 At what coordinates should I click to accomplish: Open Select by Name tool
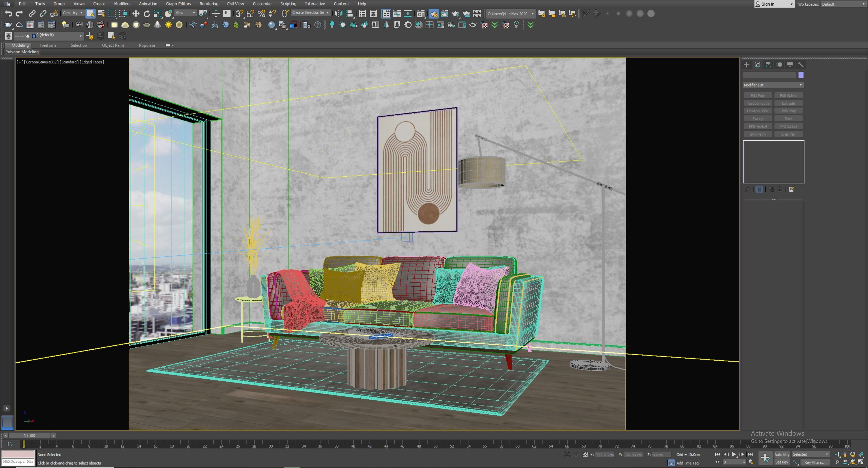click(101, 14)
